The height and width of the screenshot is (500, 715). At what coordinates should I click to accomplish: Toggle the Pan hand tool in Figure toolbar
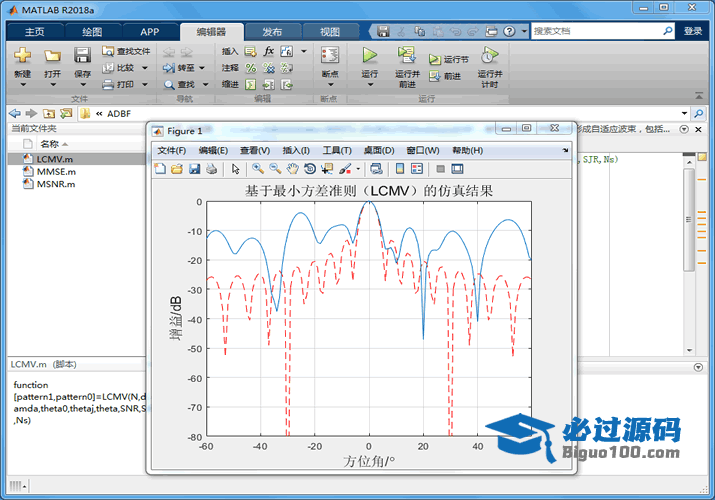pos(292,169)
